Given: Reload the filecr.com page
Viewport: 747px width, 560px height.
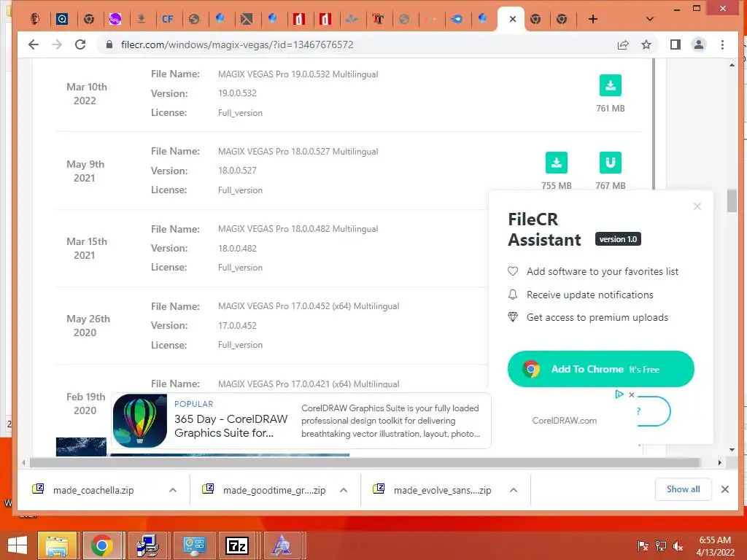Looking at the screenshot, I should coord(80,44).
